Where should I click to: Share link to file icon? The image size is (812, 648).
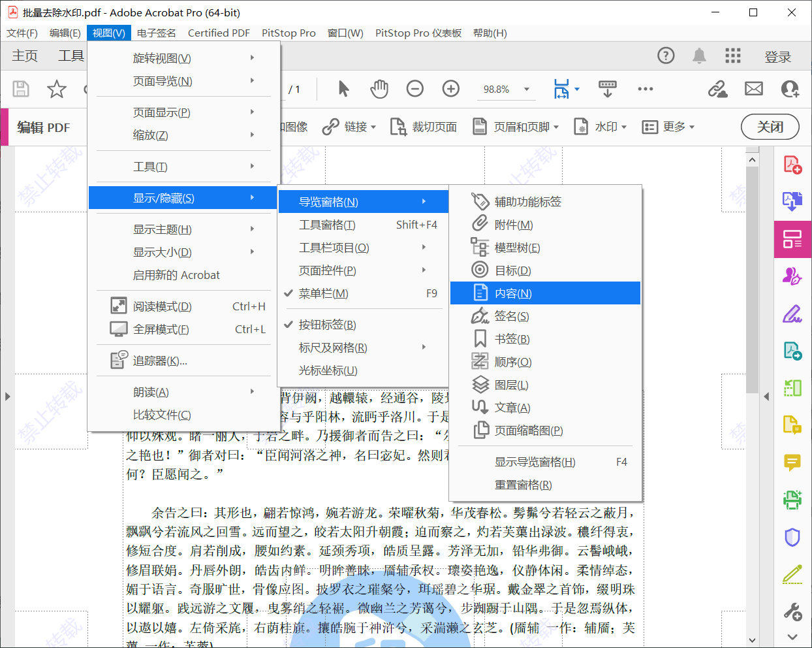[718, 89]
